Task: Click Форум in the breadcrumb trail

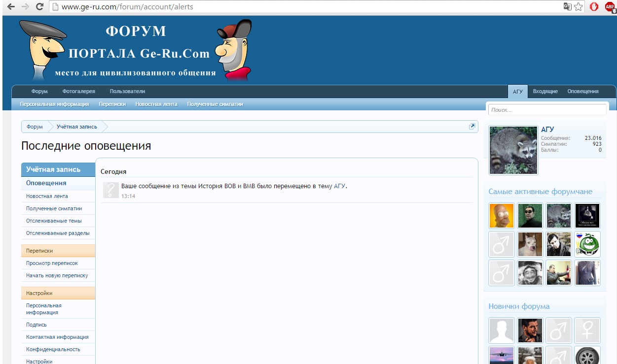Action: [35, 127]
